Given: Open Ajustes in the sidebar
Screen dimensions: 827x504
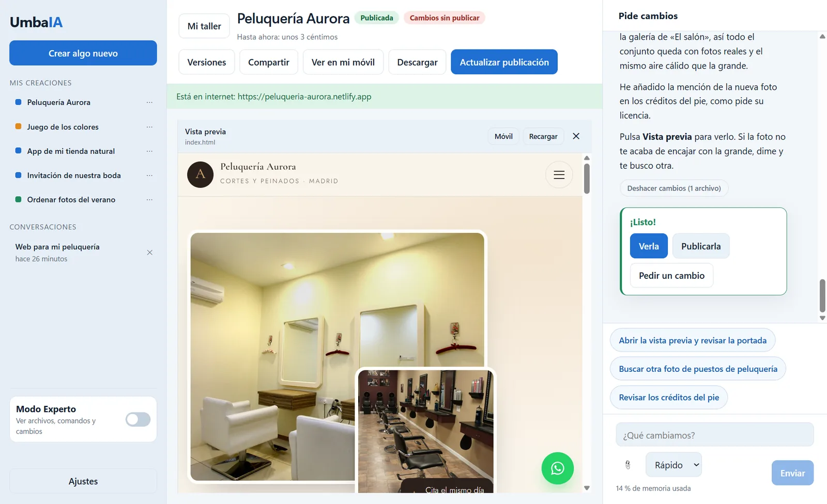Looking at the screenshot, I should click(83, 481).
